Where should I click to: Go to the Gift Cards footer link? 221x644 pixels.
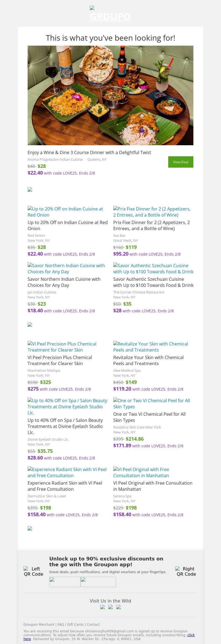(x=75, y=624)
